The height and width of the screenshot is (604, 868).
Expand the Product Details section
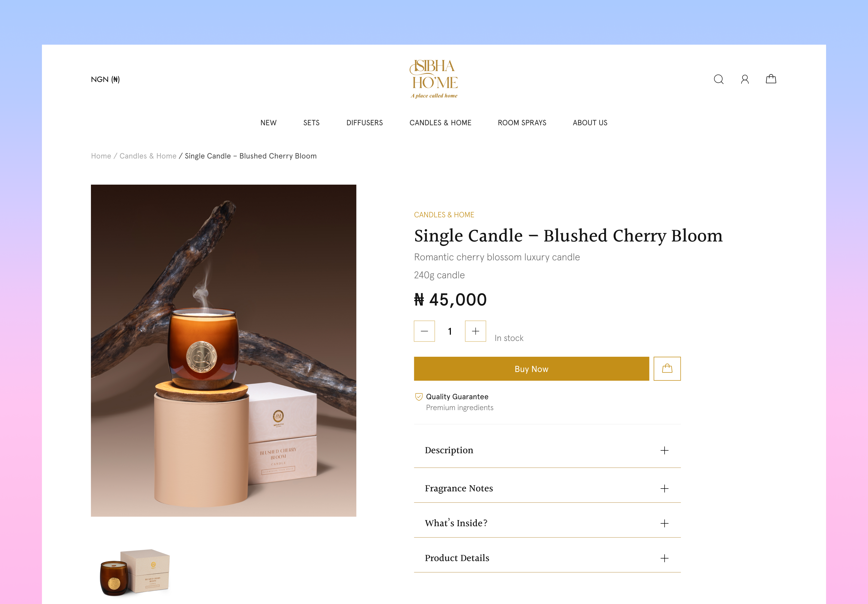tap(547, 558)
